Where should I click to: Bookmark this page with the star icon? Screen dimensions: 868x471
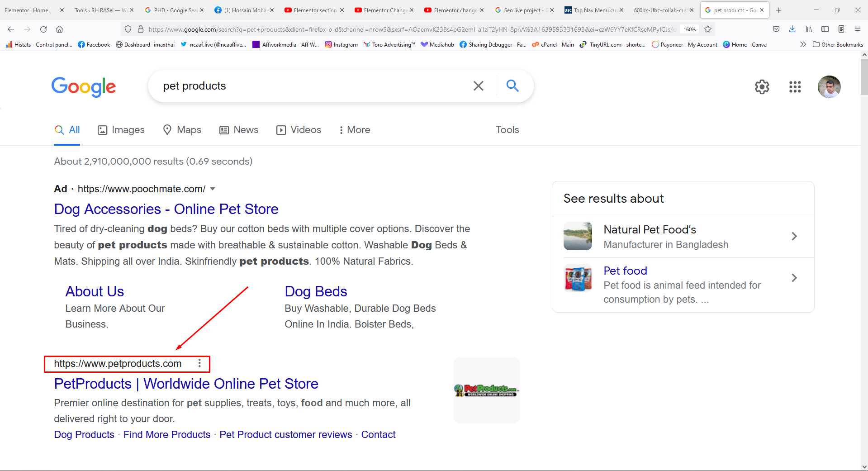[x=708, y=29]
